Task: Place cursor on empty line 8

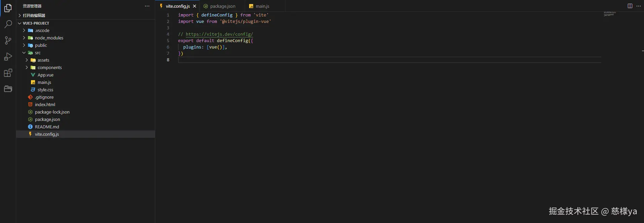Action: tap(389, 60)
